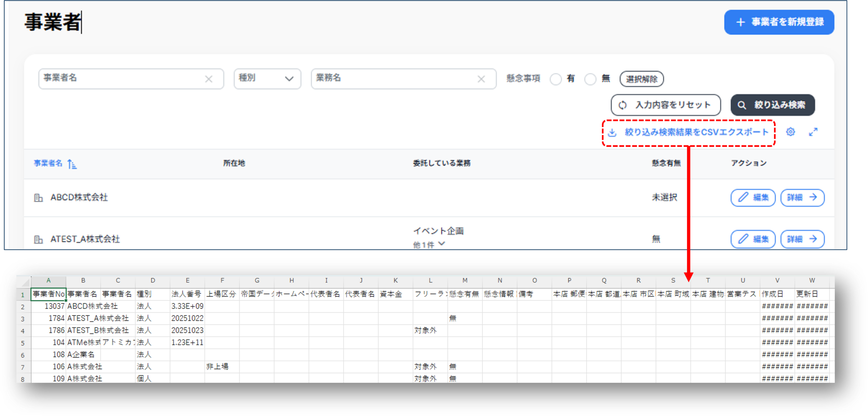This screenshot has width=868, height=416.
Task: Clear the 事業者名 field with its X icon
Action: 209,79
